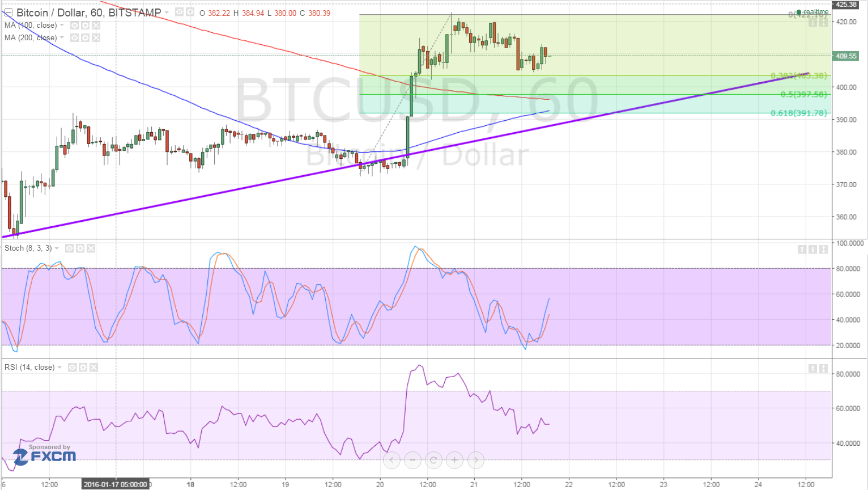Expand Stoch (8, 3, 3) dropdown arrow

(x=57, y=248)
